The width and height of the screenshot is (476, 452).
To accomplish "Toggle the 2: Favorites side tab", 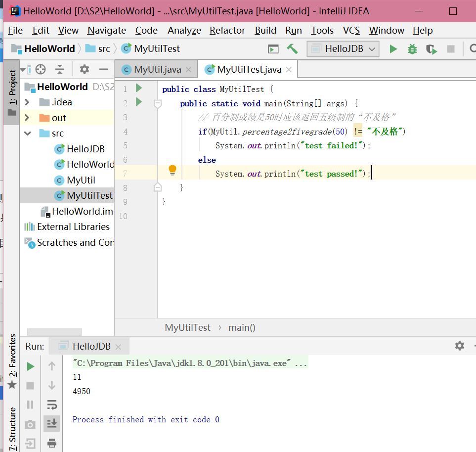I will point(12,361).
